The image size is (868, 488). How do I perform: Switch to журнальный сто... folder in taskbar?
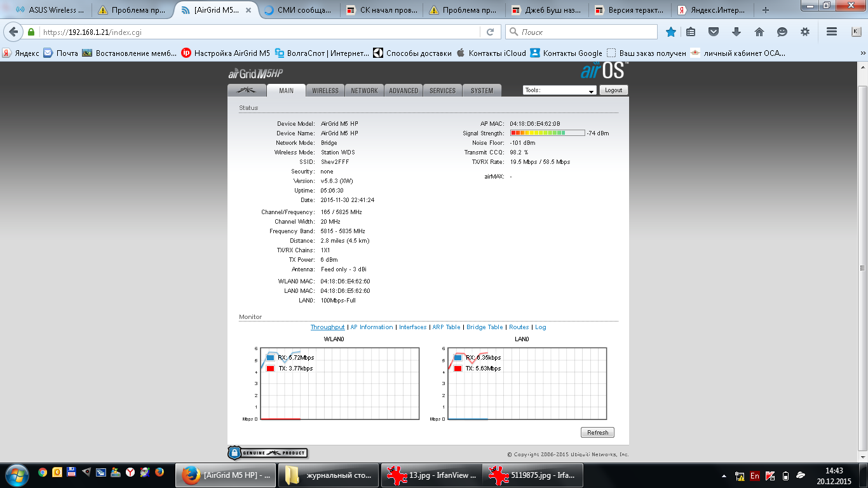(x=328, y=475)
